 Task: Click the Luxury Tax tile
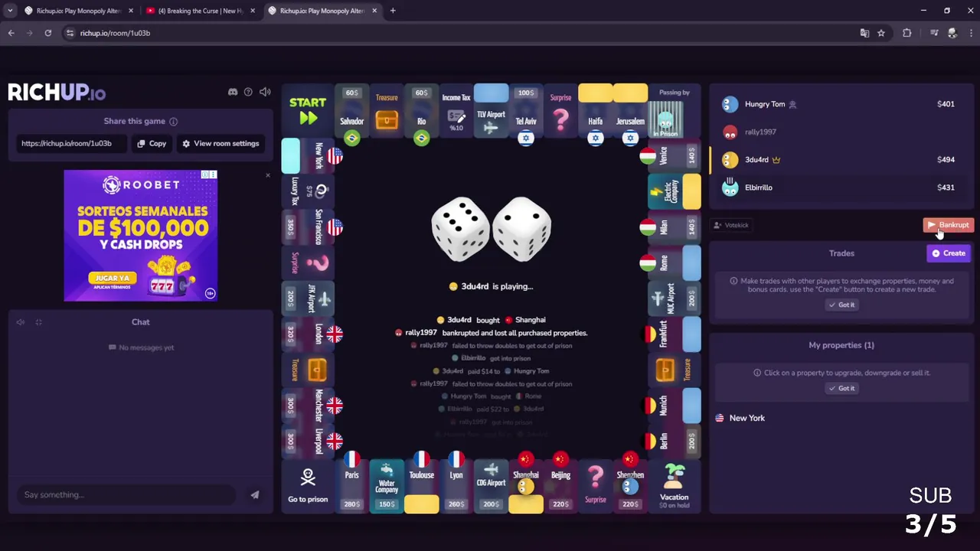pyautogui.click(x=308, y=191)
